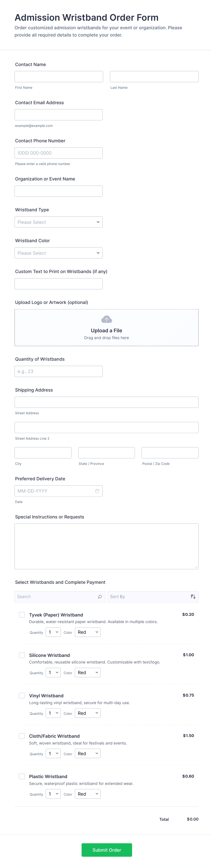Click the search magnifier icon
211x868 pixels.
click(100, 597)
